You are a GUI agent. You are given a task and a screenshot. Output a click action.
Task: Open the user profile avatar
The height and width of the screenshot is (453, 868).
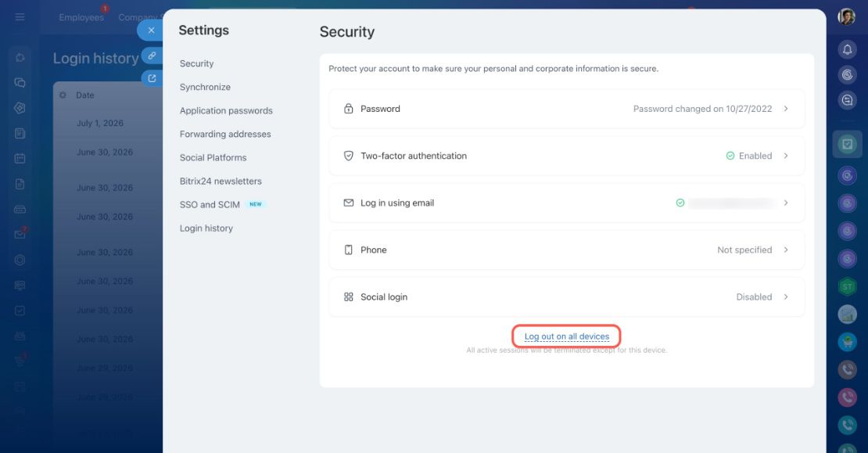(846, 17)
